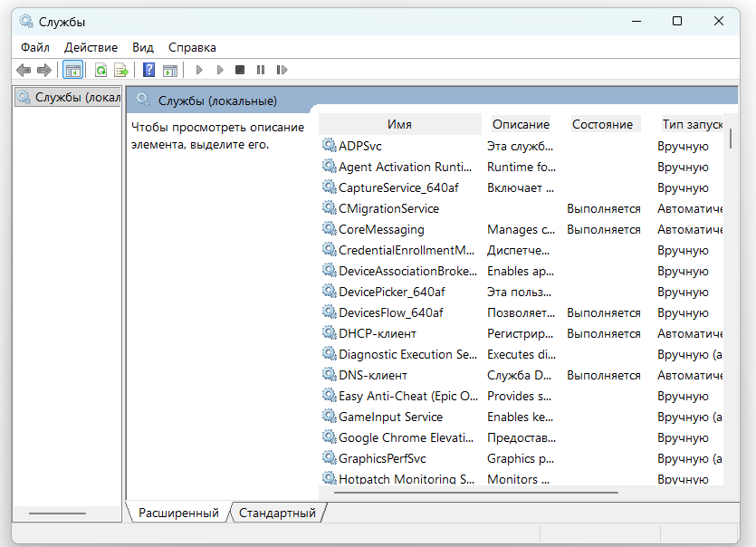
Task: Sort by the Описание column header
Action: click(x=521, y=124)
